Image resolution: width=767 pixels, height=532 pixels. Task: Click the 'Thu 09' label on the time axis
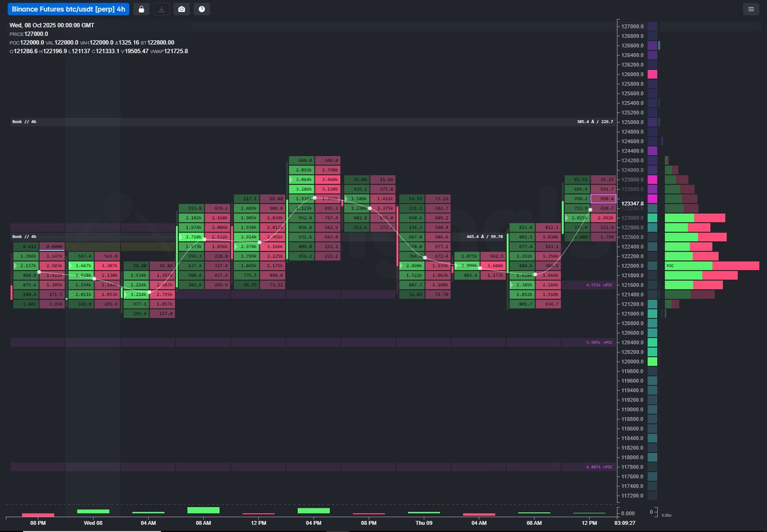click(x=423, y=522)
